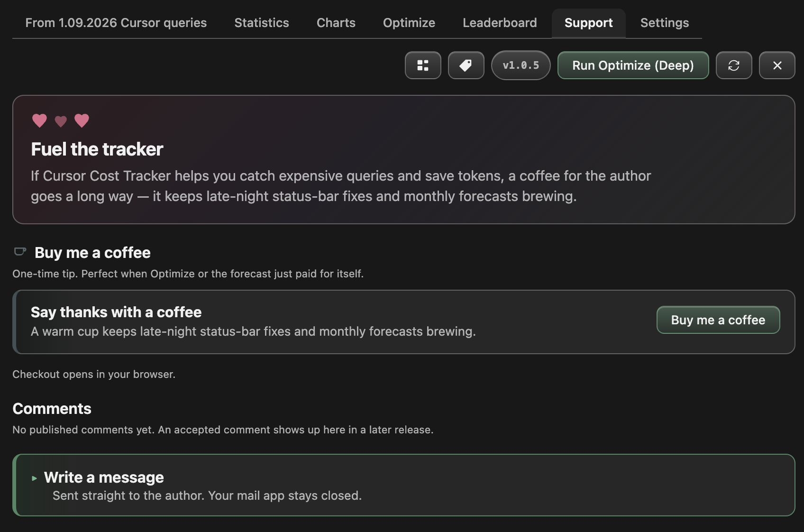
Task: Open the Leaderboard tab
Action: coord(500,23)
